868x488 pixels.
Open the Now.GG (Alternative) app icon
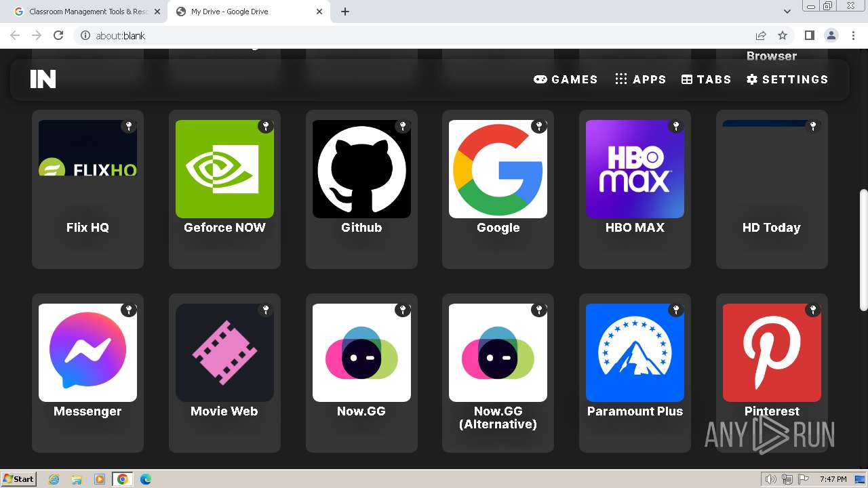498,352
